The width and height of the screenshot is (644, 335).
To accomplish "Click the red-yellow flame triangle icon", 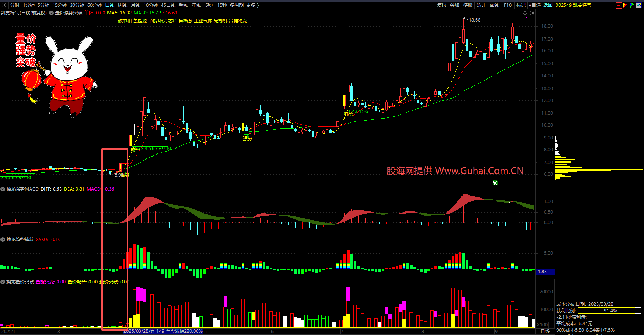I will point(625,5).
